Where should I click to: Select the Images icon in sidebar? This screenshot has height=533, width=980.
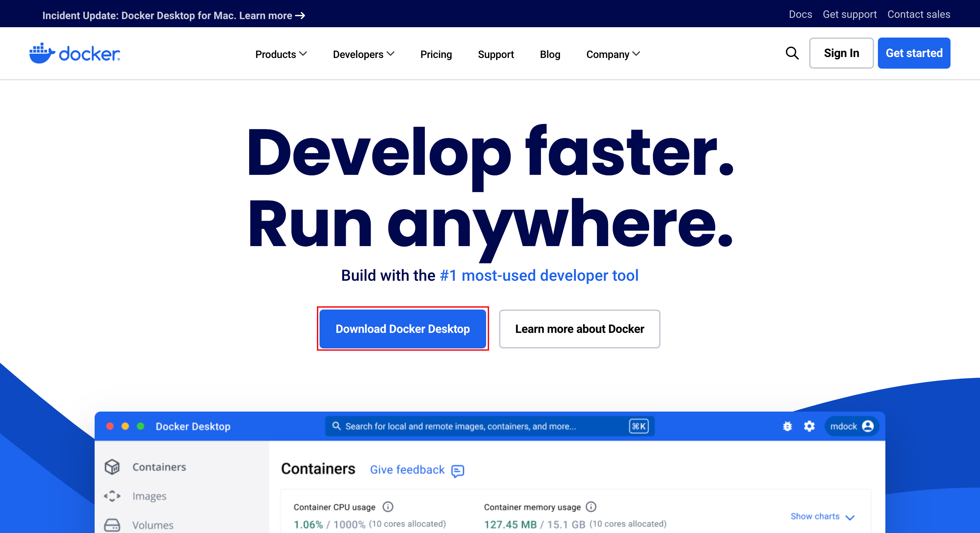(112, 496)
